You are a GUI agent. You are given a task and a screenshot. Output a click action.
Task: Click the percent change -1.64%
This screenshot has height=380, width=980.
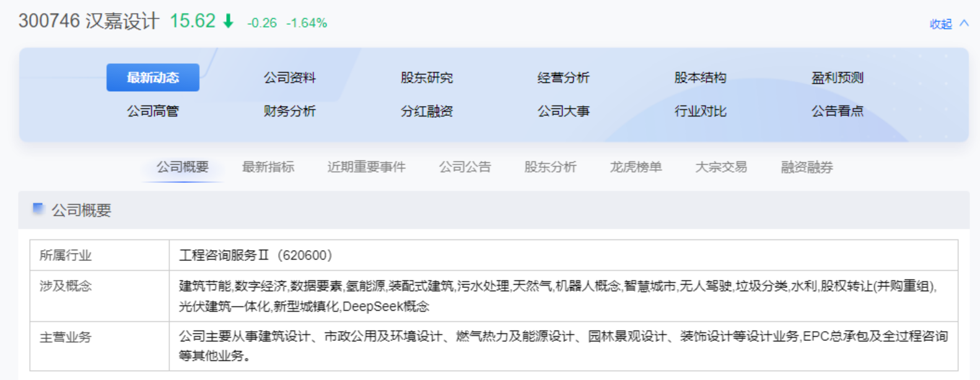[x=307, y=23]
